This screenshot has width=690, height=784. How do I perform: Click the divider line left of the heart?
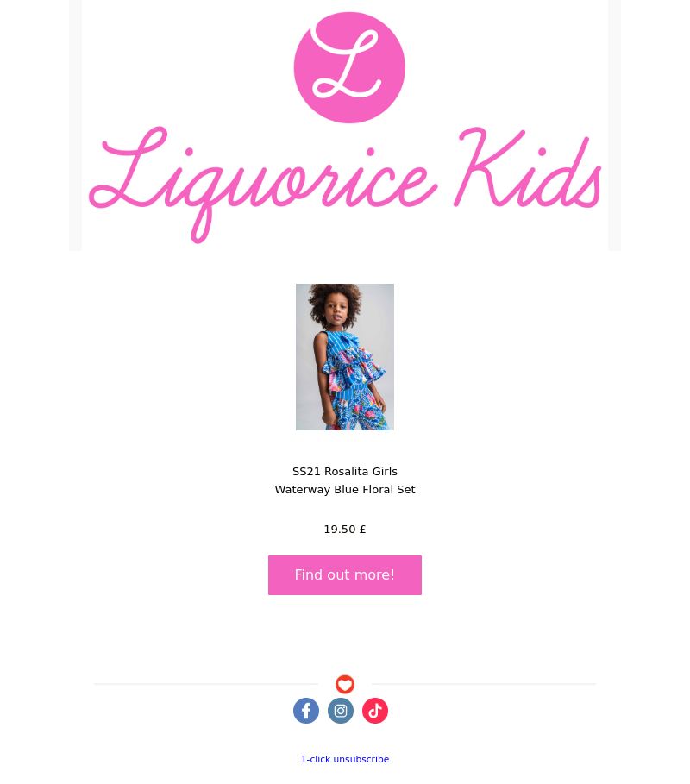pyautogui.click(x=205, y=683)
